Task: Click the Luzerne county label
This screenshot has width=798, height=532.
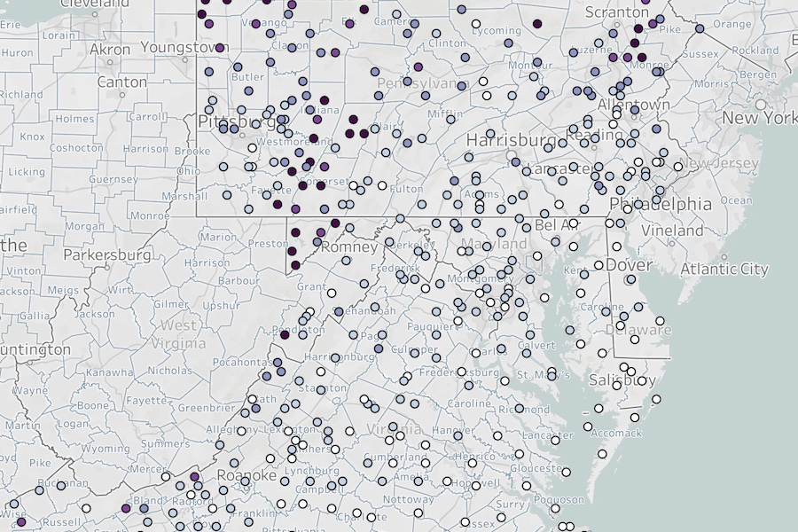Action: click(593, 50)
